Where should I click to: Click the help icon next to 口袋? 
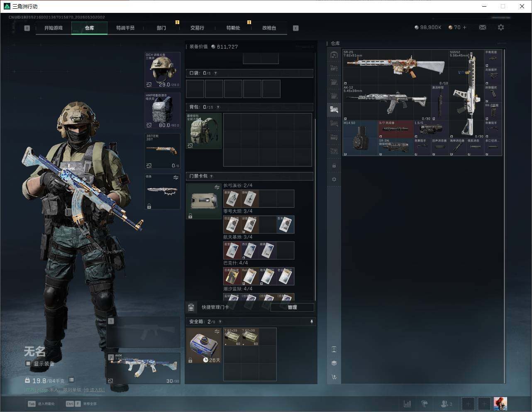pos(215,73)
